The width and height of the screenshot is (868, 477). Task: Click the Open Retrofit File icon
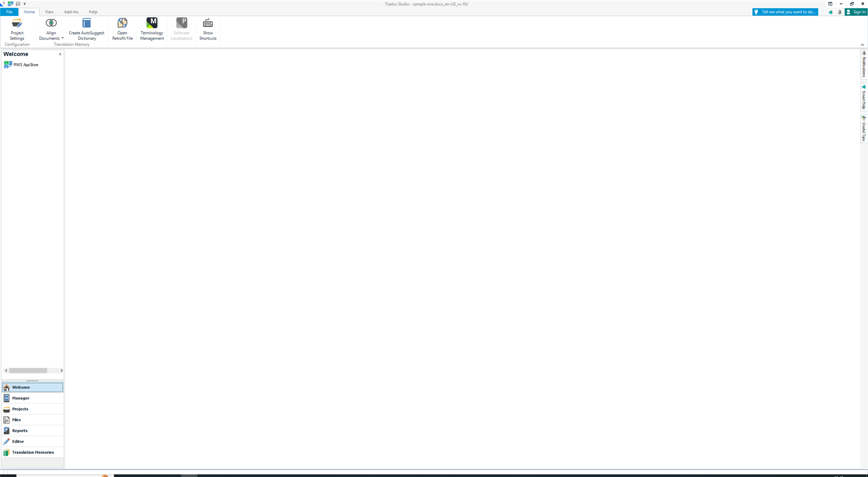(x=122, y=29)
